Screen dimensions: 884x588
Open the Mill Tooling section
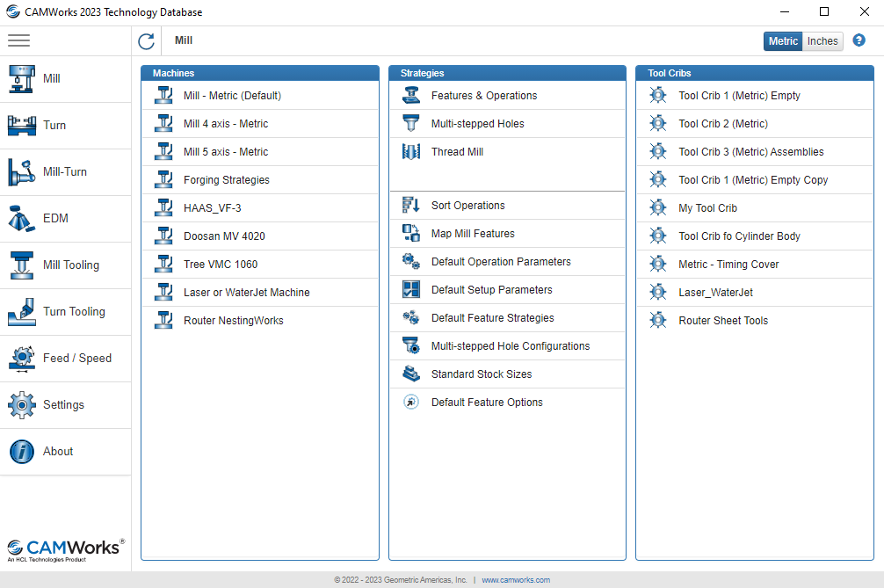(x=65, y=265)
